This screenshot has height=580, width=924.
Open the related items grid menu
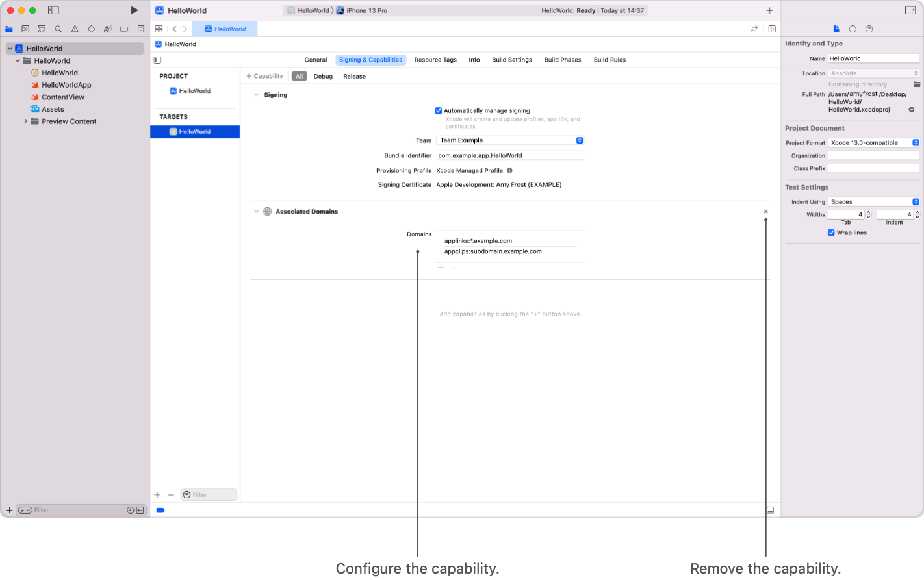[159, 29]
